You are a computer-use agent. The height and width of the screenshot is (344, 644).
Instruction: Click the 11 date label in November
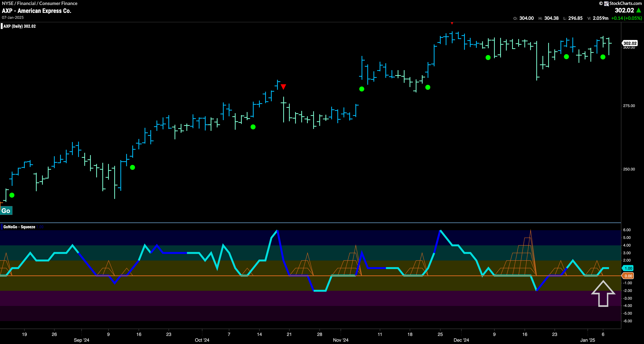click(380, 334)
